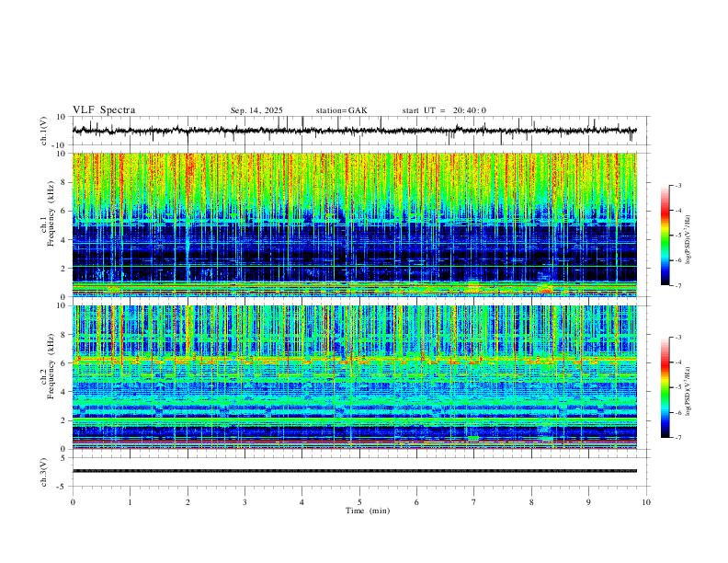Click the 'Time (min)' axis label
Image resolution: width=728 pixels, height=563 pixels.
(368, 511)
